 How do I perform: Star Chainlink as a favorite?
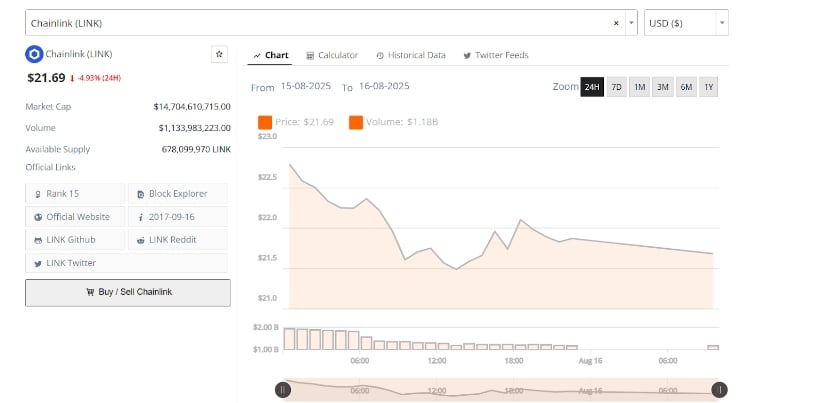click(x=219, y=54)
